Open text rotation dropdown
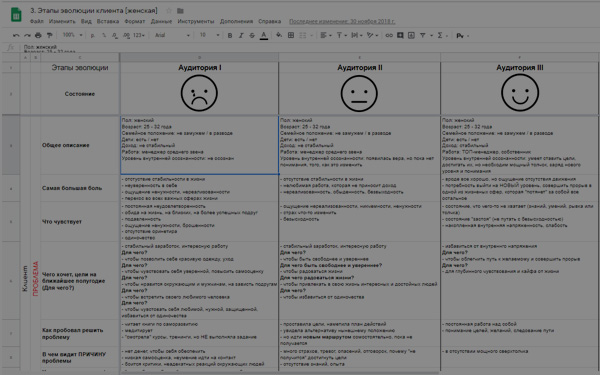600x375 pixels. (372, 35)
